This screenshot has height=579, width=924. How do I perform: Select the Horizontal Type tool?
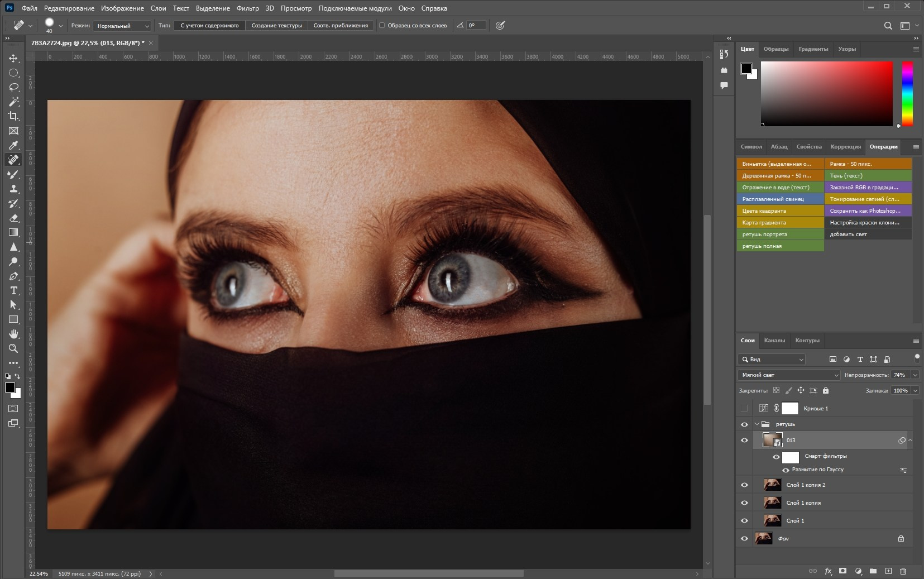pyautogui.click(x=13, y=290)
